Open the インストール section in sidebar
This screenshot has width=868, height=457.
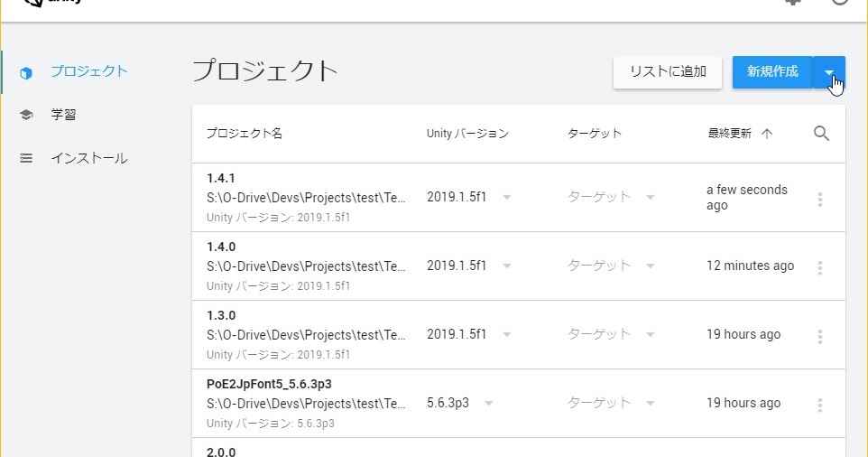coord(88,158)
